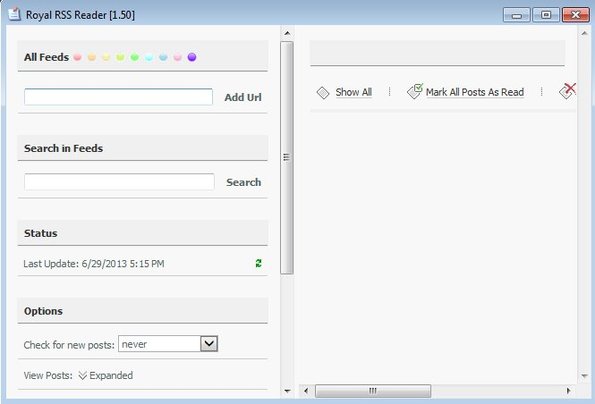Click the Search button
This screenshot has width=595, height=404.
tap(244, 182)
